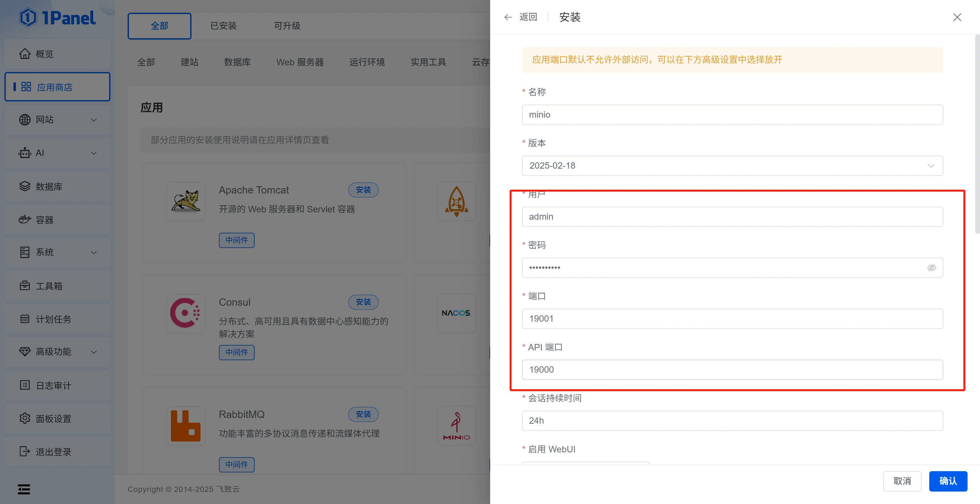Click the 取消 cancel button

(902, 481)
